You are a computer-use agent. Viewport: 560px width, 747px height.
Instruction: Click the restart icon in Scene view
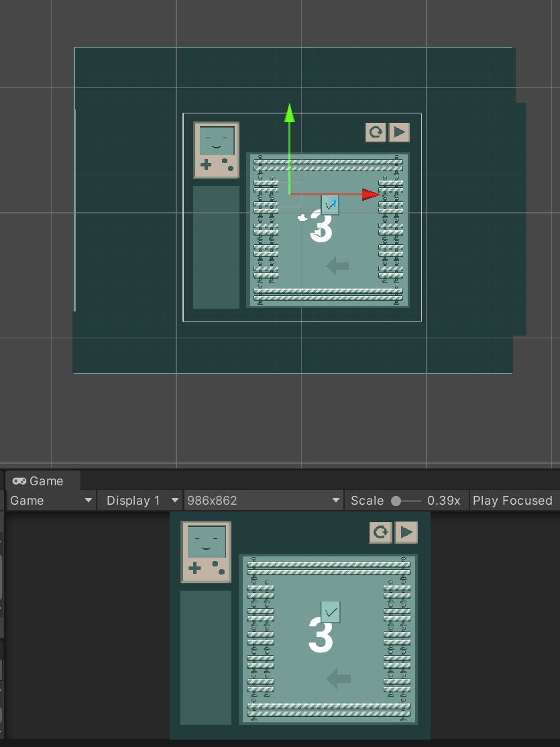[x=376, y=132]
